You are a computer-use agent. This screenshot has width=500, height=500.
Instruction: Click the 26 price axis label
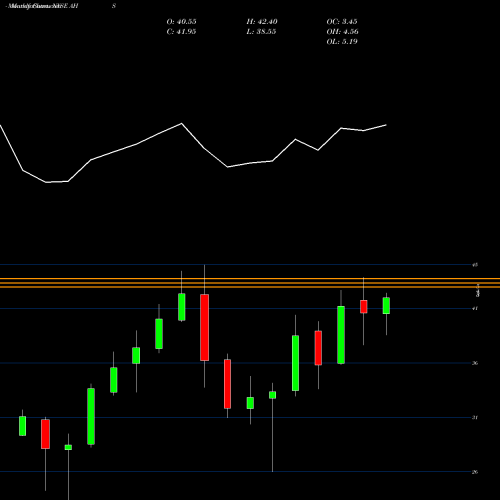[475, 472]
